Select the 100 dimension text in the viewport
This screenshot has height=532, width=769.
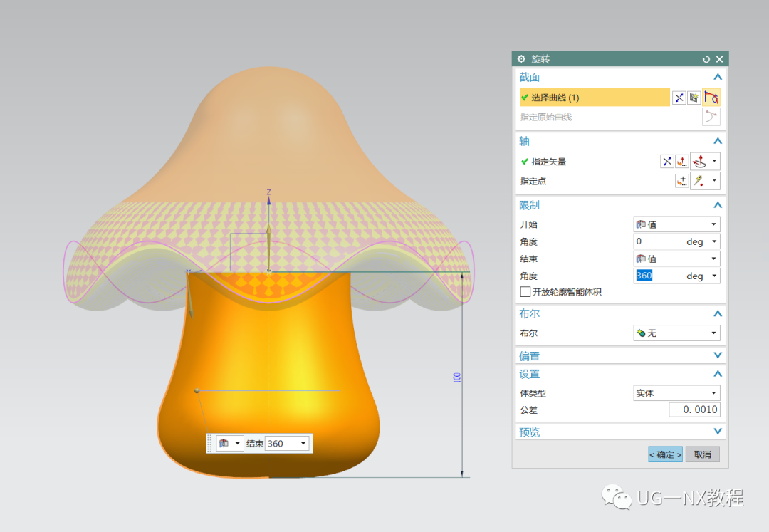[x=456, y=377]
